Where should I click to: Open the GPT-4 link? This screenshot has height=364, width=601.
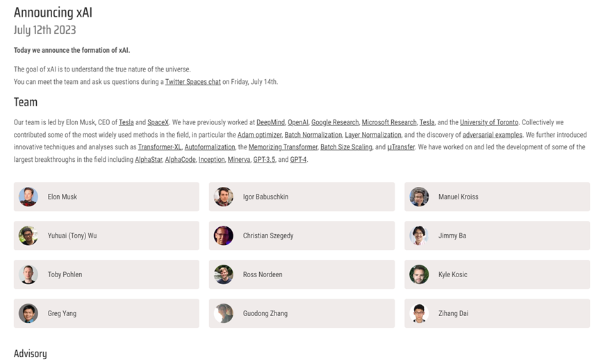[298, 159]
